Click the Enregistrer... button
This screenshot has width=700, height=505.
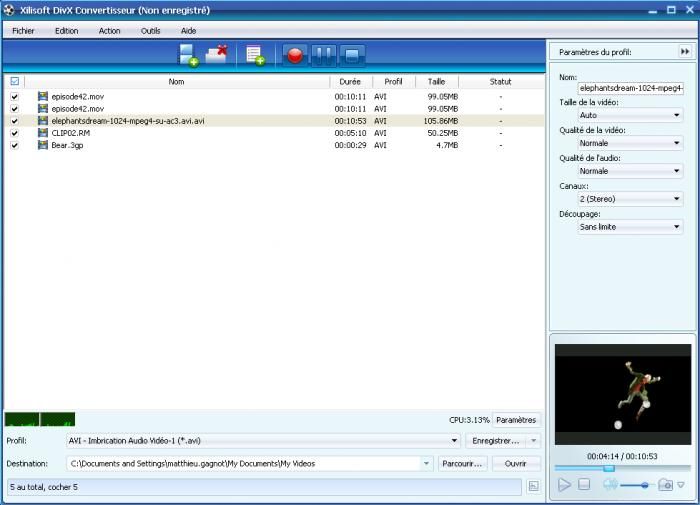(x=496, y=441)
